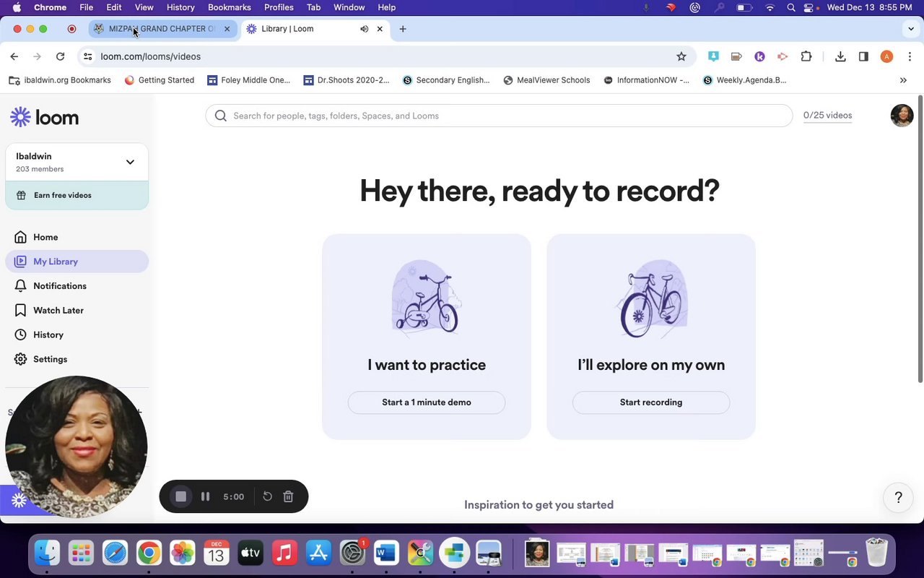The width and height of the screenshot is (924, 578).
Task: Stop the Loom recording
Action: [x=181, y=496]
